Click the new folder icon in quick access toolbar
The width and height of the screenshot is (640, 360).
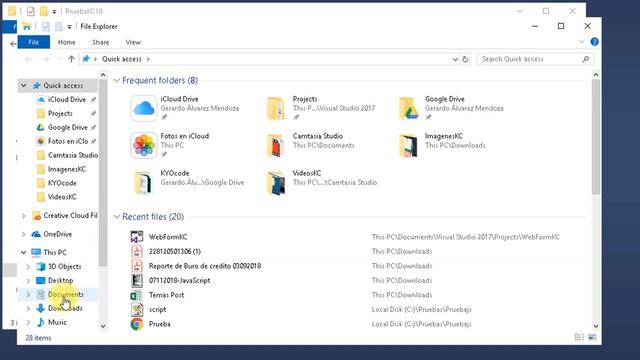tap(59, 27)
